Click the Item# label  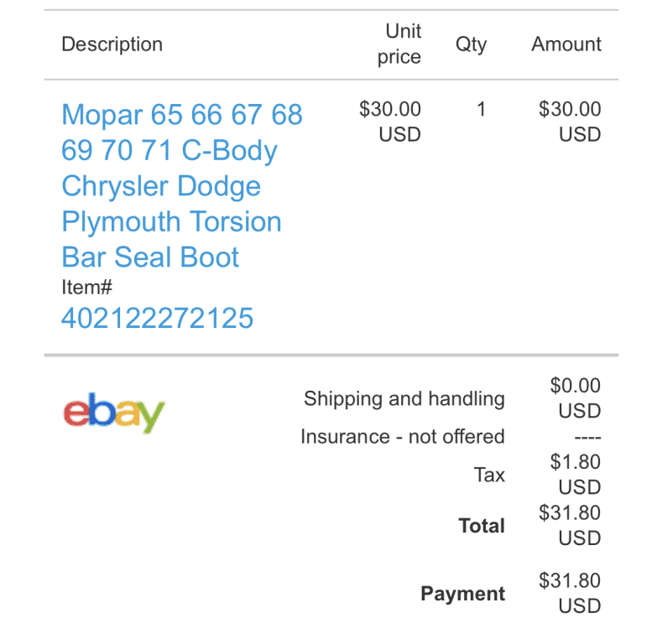[87, 288]
